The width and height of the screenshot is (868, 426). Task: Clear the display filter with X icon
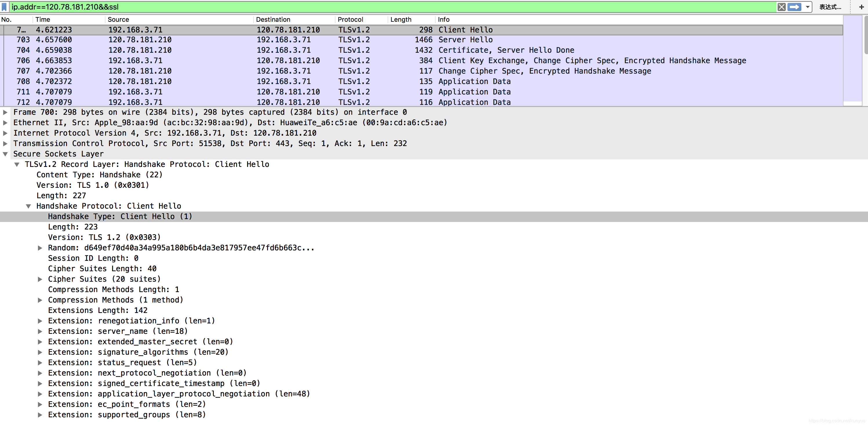[x=781, y=7]
